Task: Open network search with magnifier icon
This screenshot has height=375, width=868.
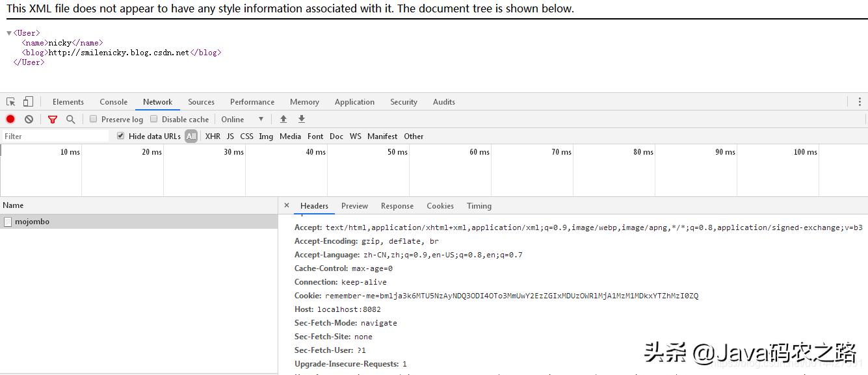Action: [71, 120]
